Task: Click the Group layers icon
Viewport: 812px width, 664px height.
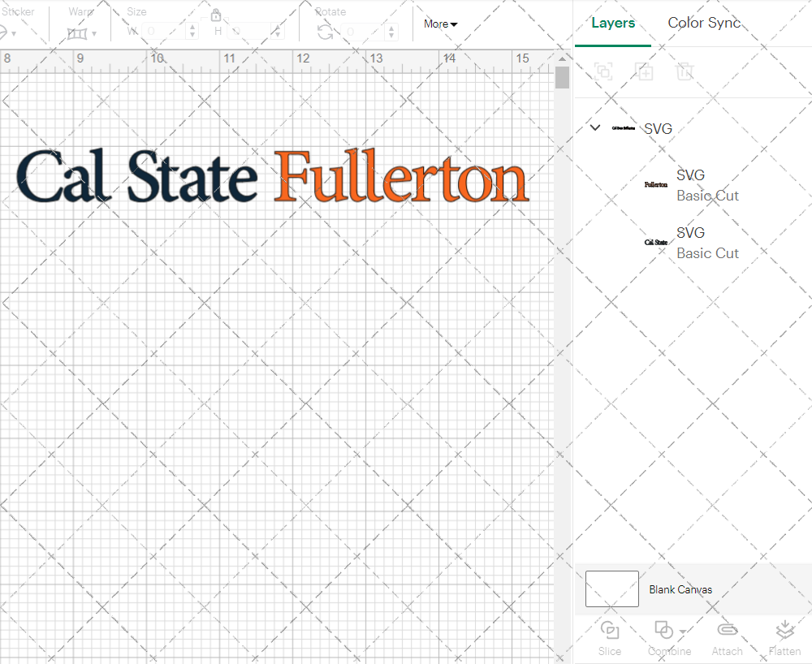Action: point(603,72)
